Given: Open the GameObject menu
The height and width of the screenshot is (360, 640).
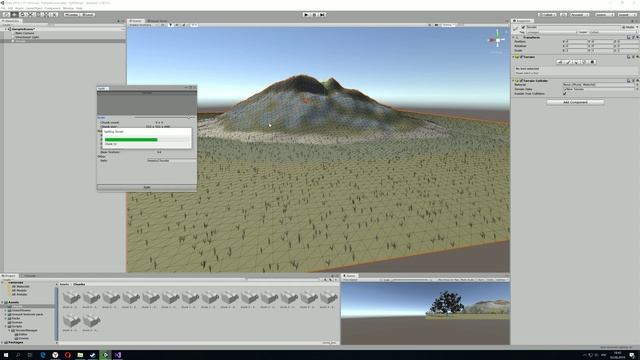Looking at the screenshot, I should 34,8.
